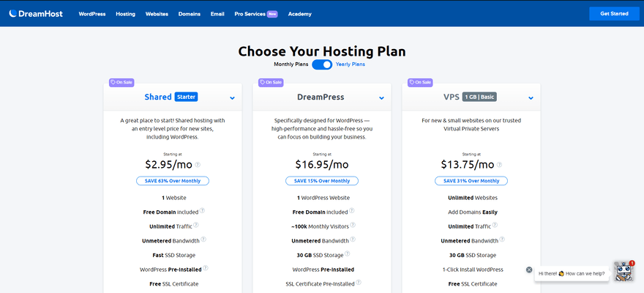Click the 1 GB | Basic badge

pos(479,97)
